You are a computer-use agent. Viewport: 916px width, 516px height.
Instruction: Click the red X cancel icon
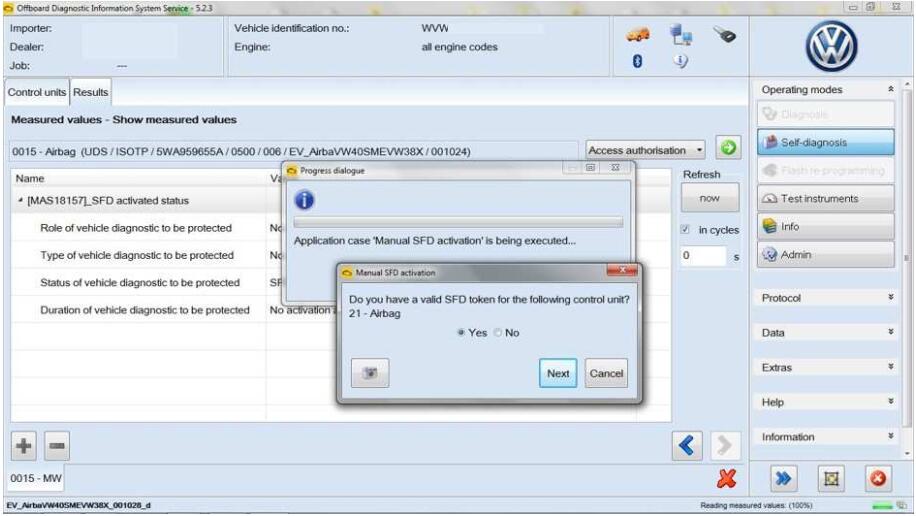pos(726,479)
